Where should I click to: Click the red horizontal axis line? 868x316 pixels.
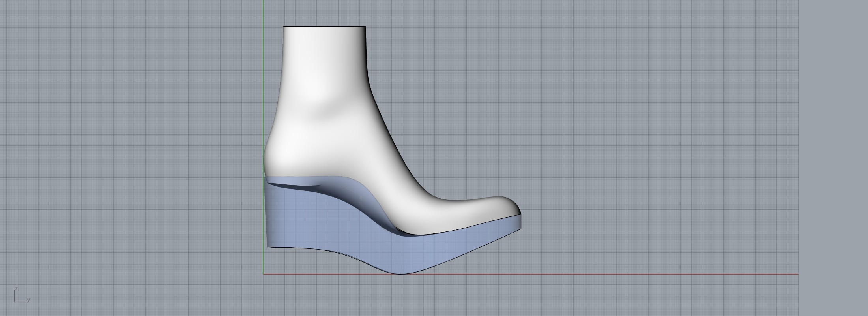[592, 274]
